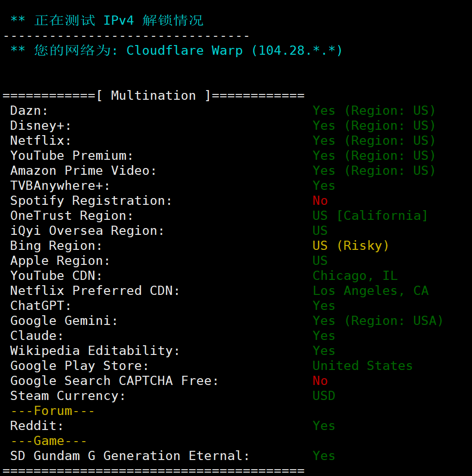Click the SD Gundam G Generation Eternal label
The width and height of the screenshot is (472, 476).
130,456
